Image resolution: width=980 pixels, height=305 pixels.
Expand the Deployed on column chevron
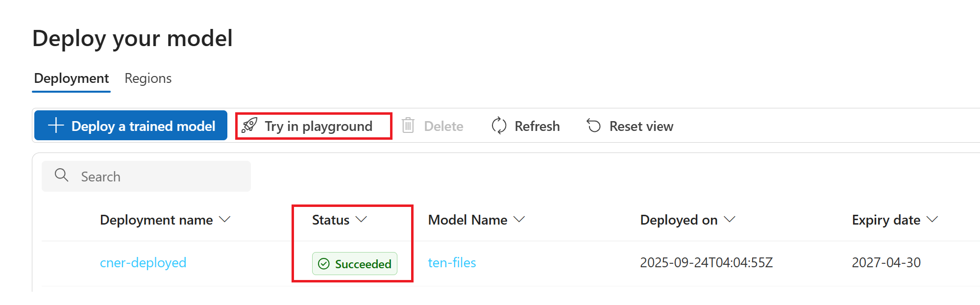(x=729, y=220)
